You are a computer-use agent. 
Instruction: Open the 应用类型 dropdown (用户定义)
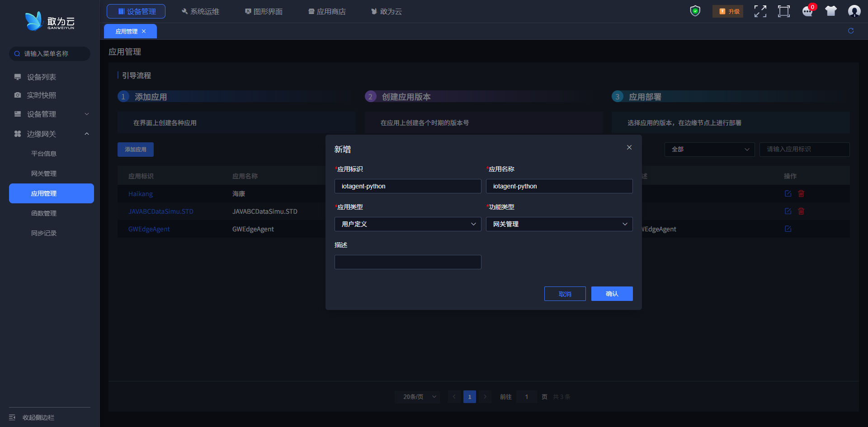point(408,224)
